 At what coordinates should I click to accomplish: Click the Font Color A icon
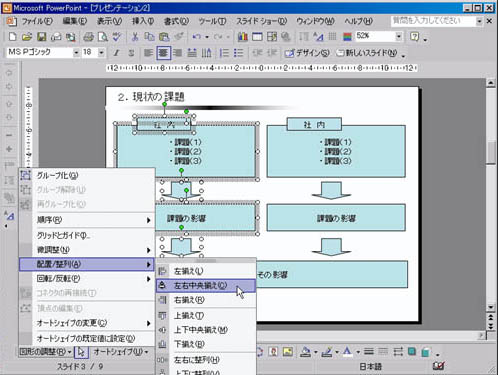[347, 352]
